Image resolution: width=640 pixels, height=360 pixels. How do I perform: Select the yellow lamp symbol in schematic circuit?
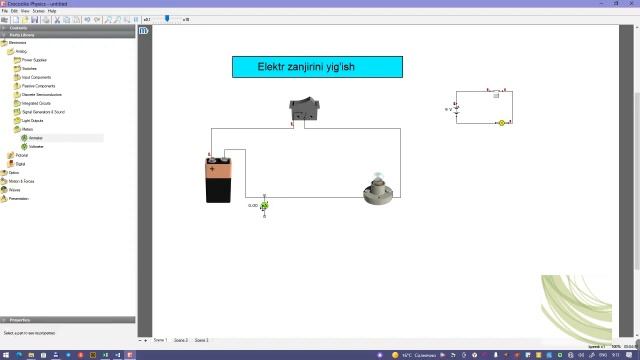502,123
